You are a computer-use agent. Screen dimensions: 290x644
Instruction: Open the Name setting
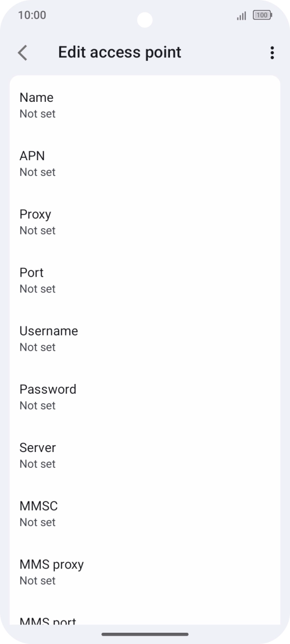(145, 105)
